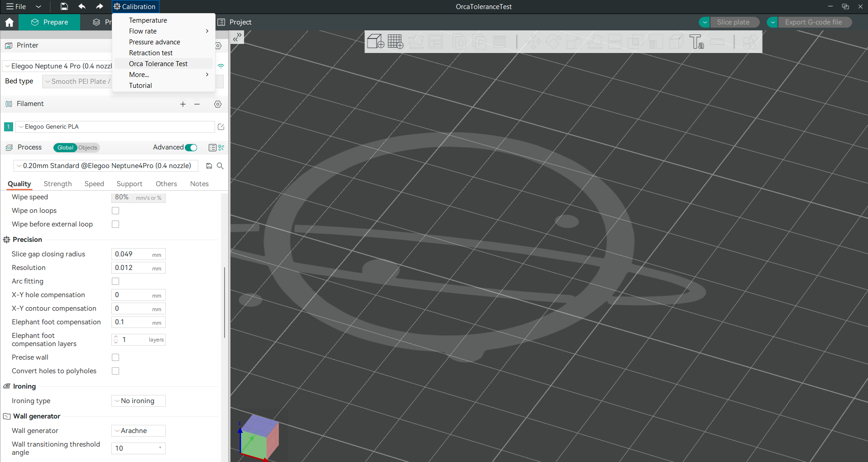Choose Temperature from Calibration menu
The height and width of the screenshot is (462, 868).
163,20
